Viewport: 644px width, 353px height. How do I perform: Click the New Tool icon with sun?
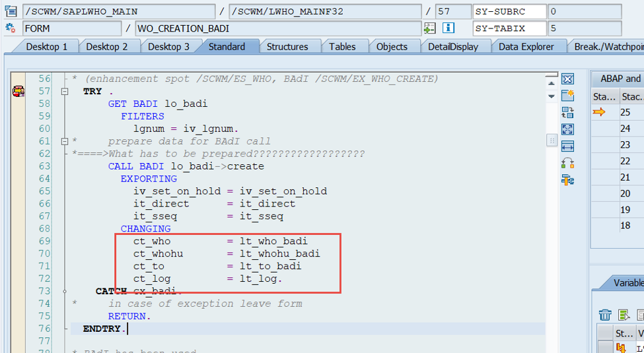pyautogui.click(x=567, y=96)
